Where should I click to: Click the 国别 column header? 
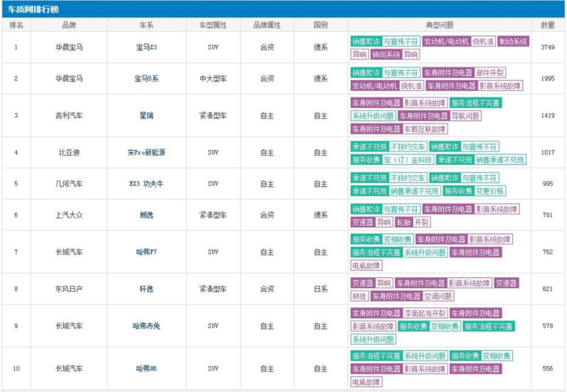[x=321, y=25]
